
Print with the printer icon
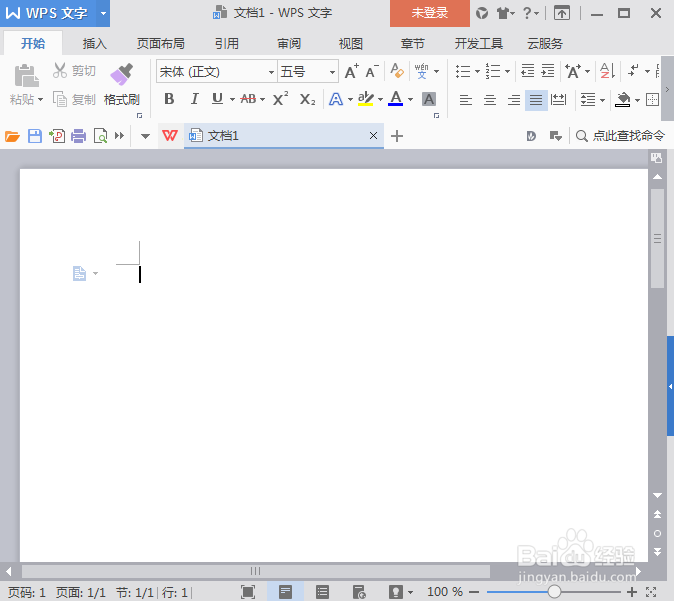(x=79, y=136)
